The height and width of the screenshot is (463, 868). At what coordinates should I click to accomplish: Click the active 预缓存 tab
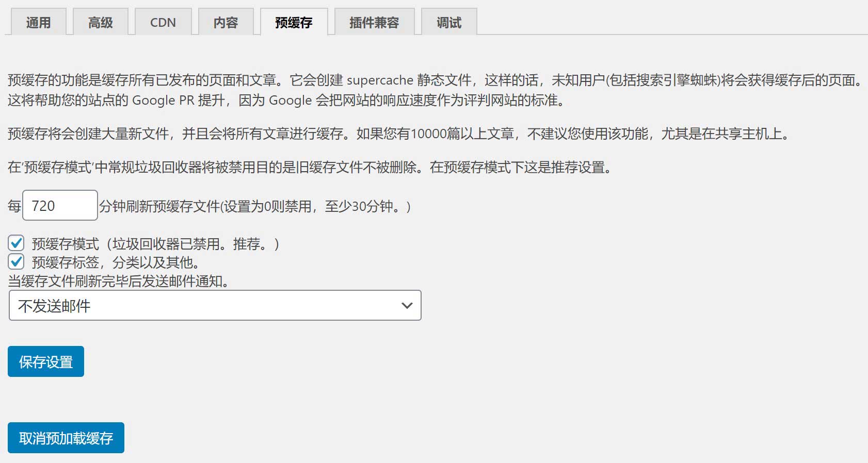coord(294,23)
